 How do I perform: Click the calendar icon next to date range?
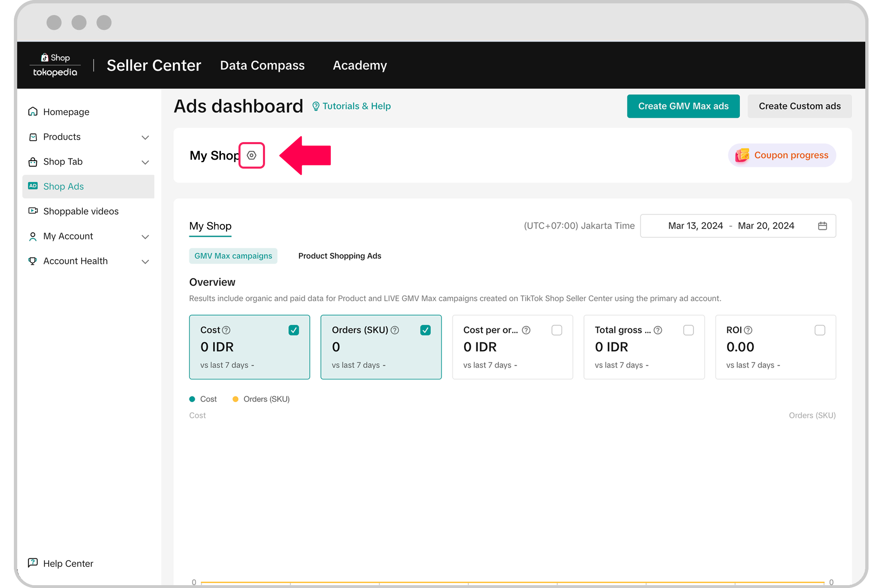pos(822,225)
